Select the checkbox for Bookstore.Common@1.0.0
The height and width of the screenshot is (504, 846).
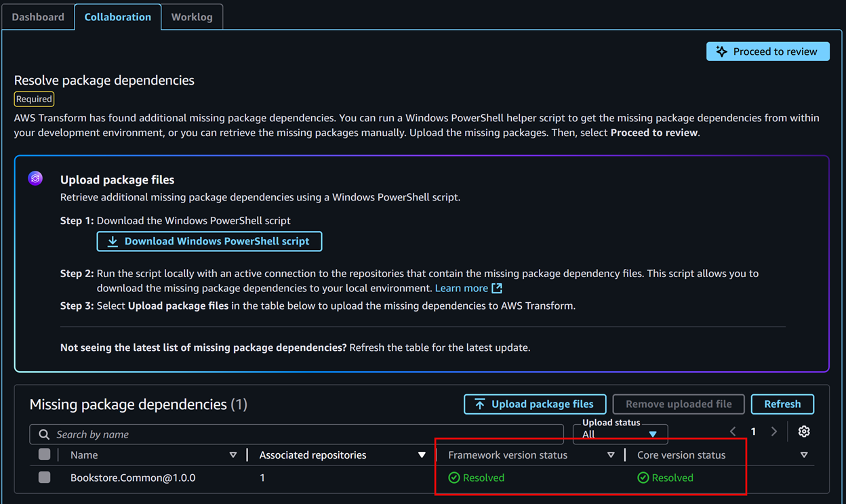(44, 477)
